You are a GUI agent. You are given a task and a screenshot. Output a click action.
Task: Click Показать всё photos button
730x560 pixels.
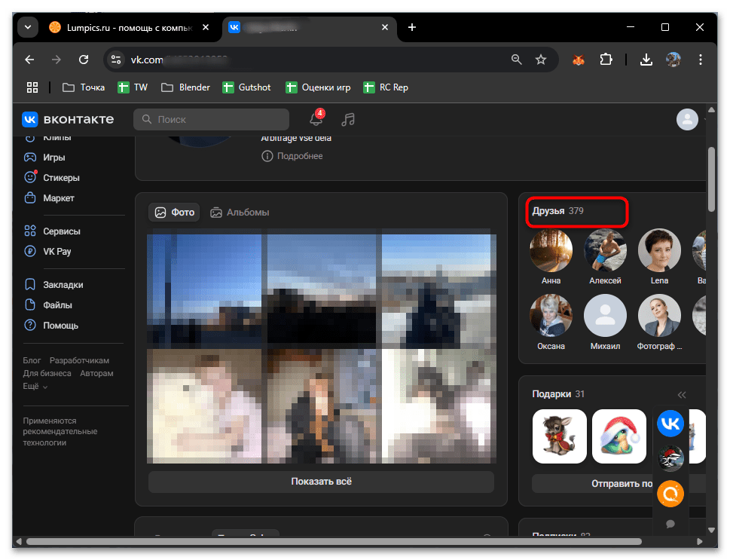tap(321, 482)
